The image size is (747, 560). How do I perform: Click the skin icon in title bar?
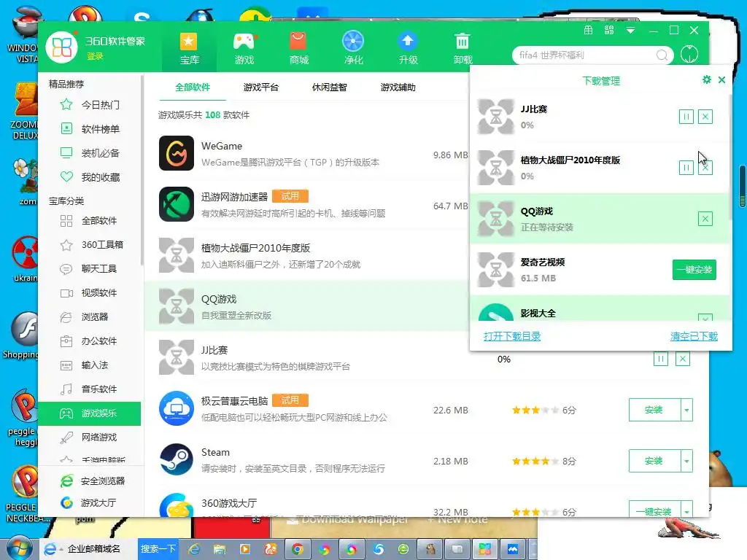[609, 30]
